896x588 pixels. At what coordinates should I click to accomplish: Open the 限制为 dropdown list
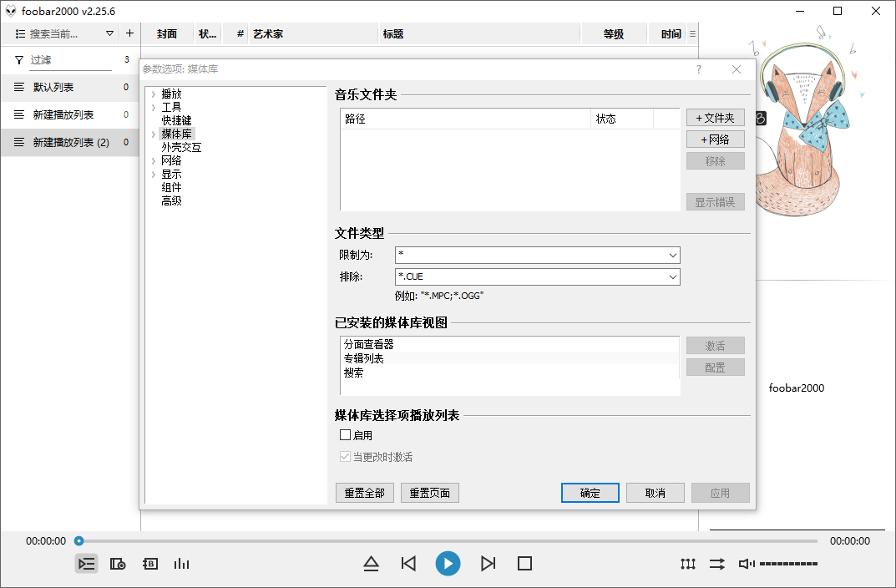(x=672, y=255)
